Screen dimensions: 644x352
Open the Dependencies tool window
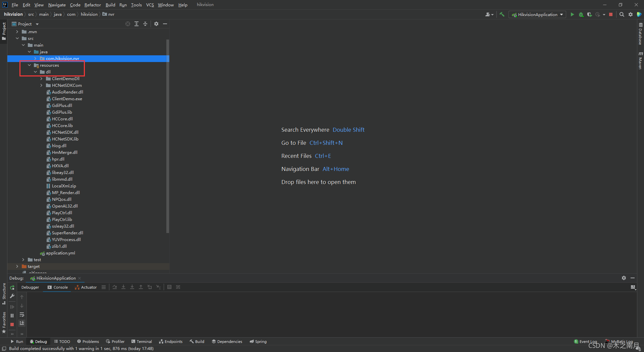coord(227,342)
